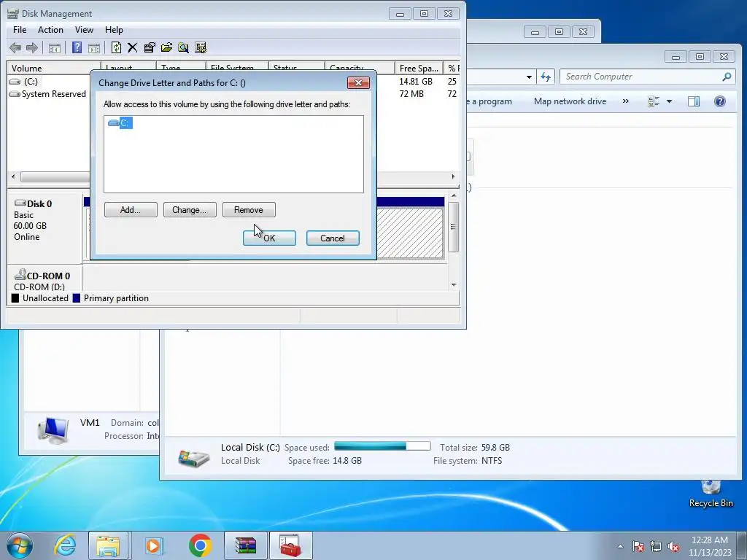Expand the Explorer toolbar overflow chevron
Screen dimensions: 747x560
(625, 101)
